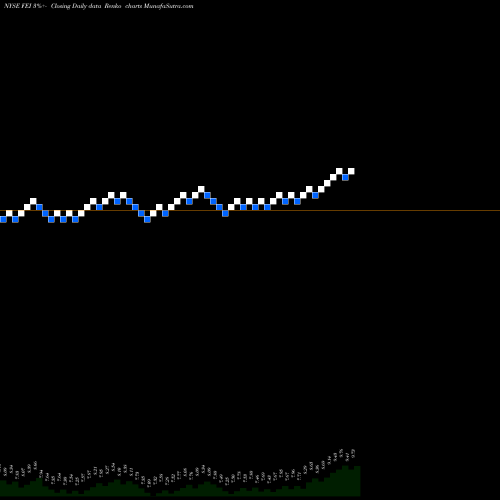Select the latest white Renko brick ending the series

(x=351, y=171)
